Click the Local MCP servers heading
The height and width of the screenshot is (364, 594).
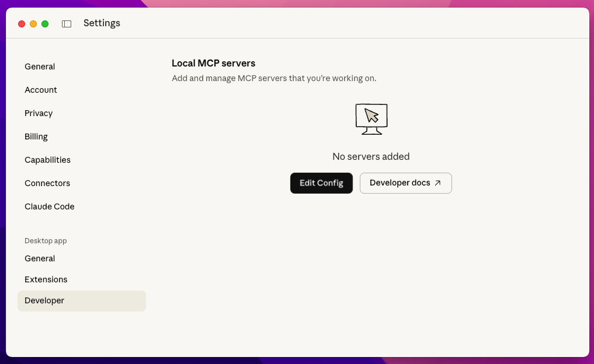[x=213, y=63]
